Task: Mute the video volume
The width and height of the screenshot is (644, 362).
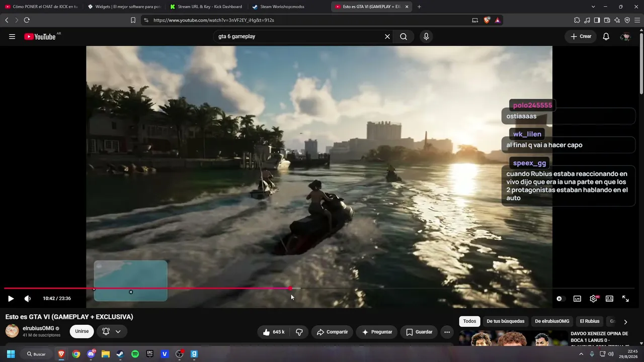Action: [x=28, y=299]
